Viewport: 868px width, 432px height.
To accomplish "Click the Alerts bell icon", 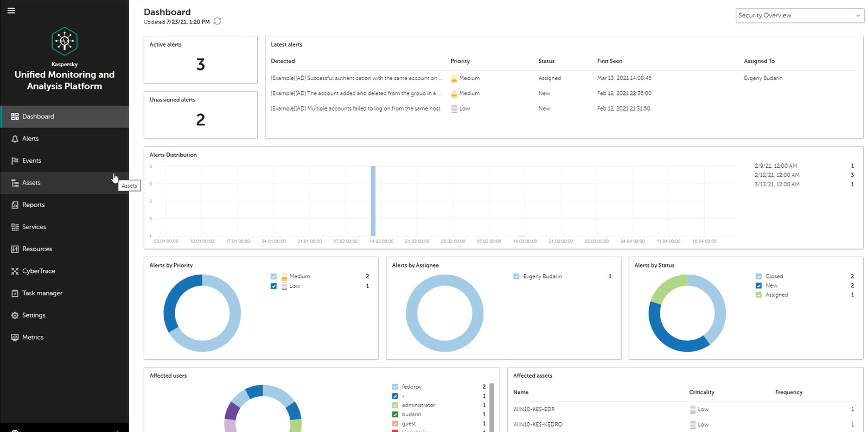I will (x=15, y=139).
